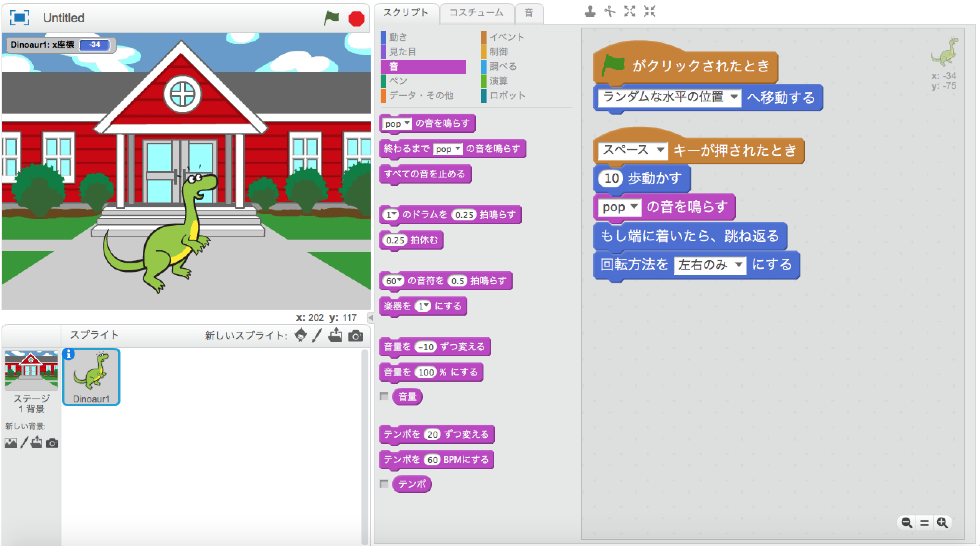
Task: Edit 0.25 beats in the ドラム block
Action: (464, 215)
